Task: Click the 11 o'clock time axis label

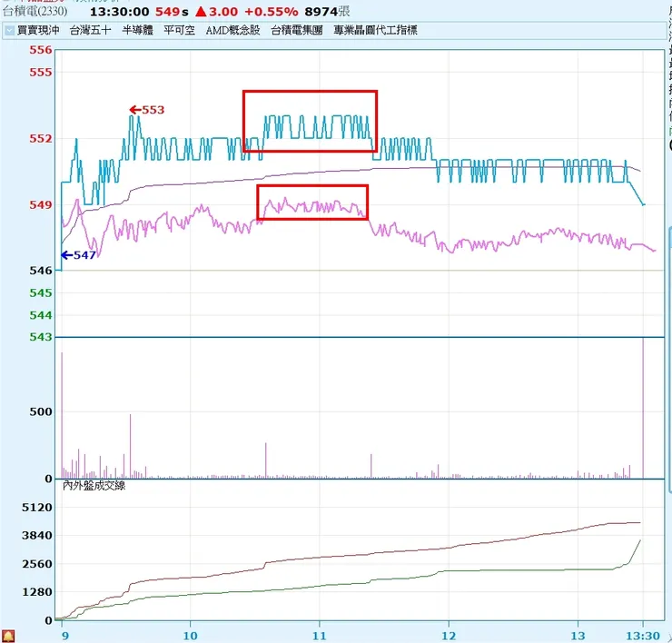Action: (320, 636)
